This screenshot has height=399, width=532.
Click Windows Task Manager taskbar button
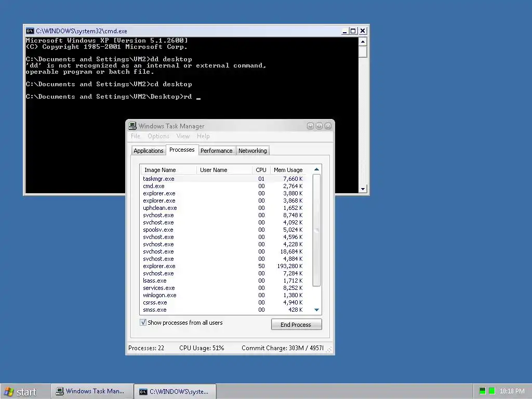(91, 391)
